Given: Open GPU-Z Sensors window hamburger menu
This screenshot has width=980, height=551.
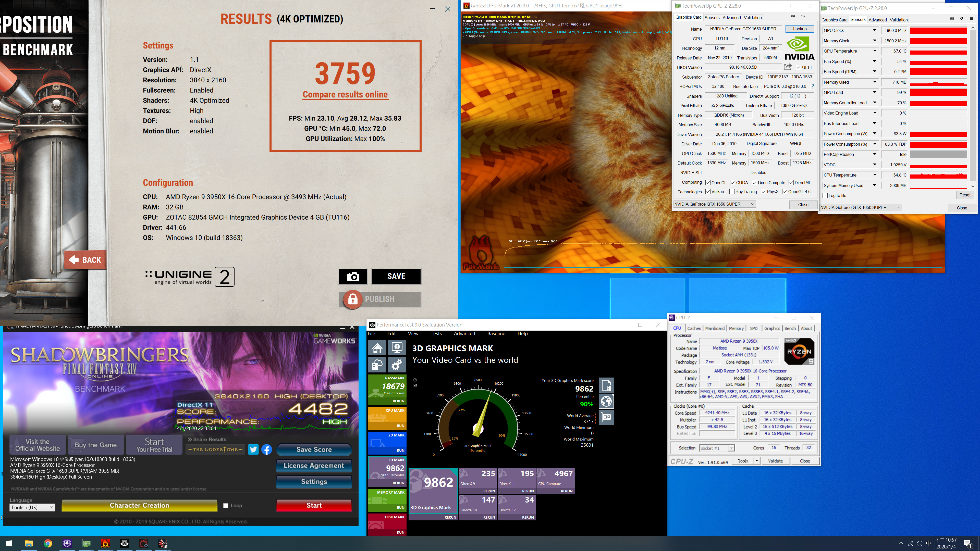Looking at the screenshot, I should (971, 19).
